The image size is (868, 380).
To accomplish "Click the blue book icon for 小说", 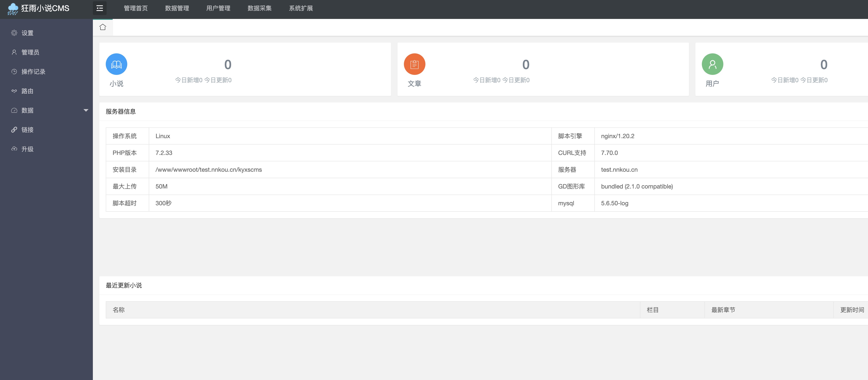I will [116, 64].
